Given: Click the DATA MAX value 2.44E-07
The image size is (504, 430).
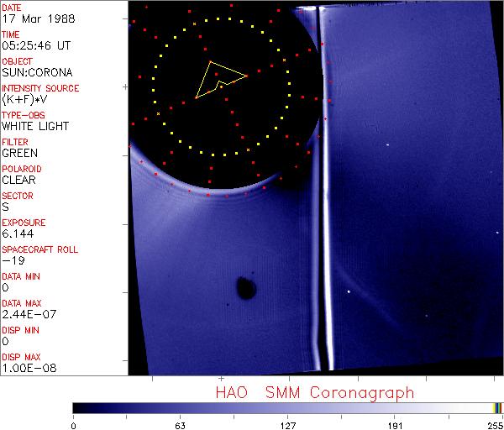Looking at the screenshot, I should pos(25,315).
